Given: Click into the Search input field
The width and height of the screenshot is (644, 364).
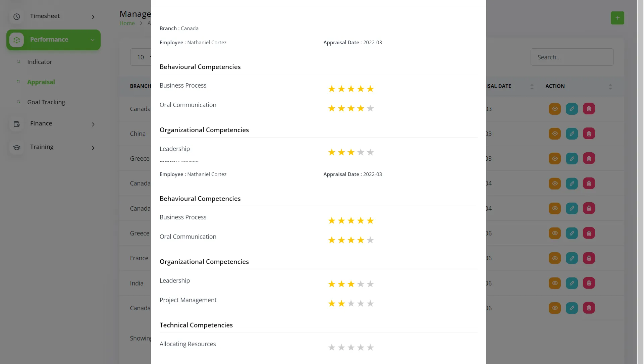Looking at the screenshot, I should [572, 57].
